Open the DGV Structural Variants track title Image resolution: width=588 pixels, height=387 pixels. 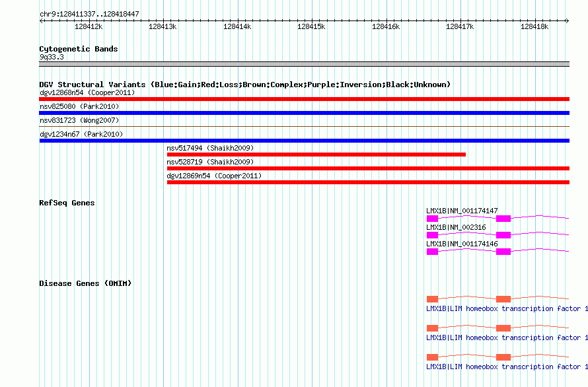point(244,85)
